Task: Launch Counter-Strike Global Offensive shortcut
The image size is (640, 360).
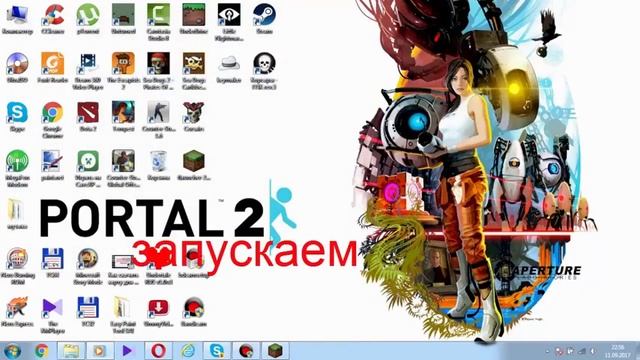Action: pyautogui.click(x=123, y=161)
